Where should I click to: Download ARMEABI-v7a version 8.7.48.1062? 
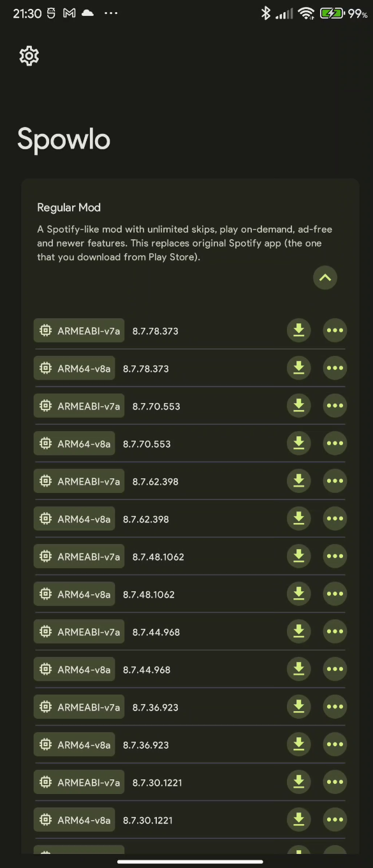click(x=298, y=556)
